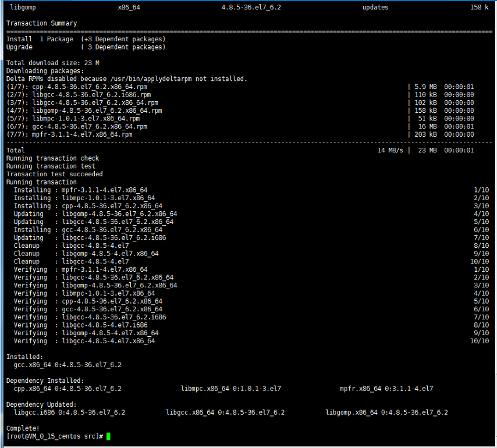The height and width of the screenshot is (448, 497).
Task: Click 'libgcc.x86_64 0:4.8.5-36.el7_6.2' updated entry
Action: pos(225,412)
